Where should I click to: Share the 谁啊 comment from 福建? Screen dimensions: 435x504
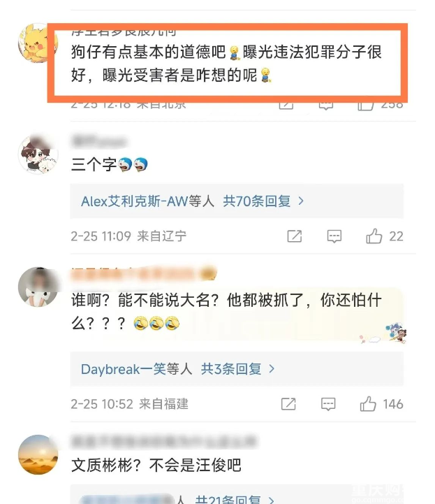point(288,404)
